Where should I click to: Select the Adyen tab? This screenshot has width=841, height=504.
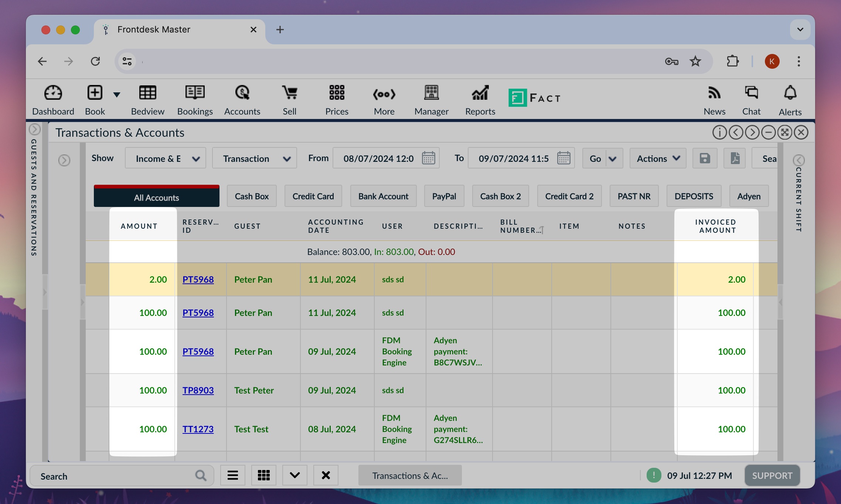pos(749,196)
